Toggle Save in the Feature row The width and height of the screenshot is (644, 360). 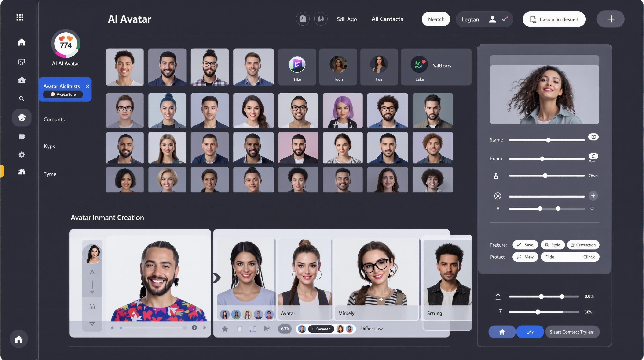[525, 245]
